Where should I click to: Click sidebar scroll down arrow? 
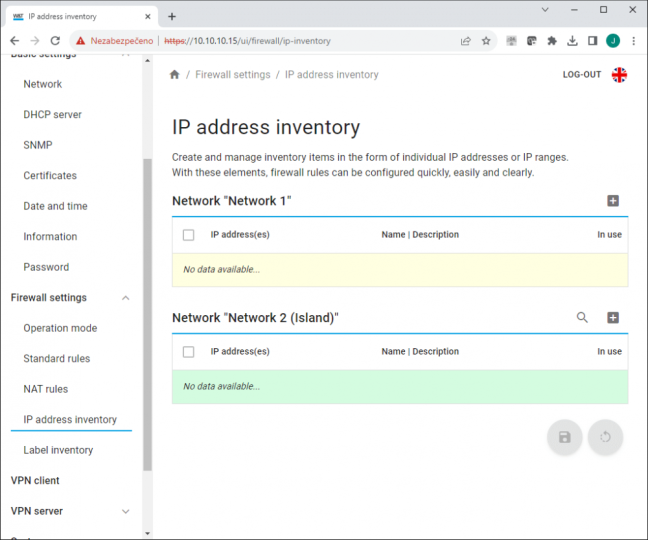148,533
